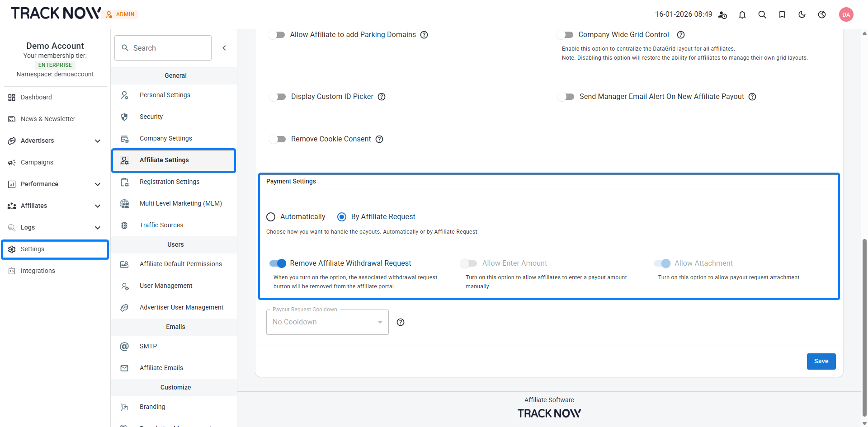Screen dimensions: 868x427
Task: Click help icon next to Payout Request Cooldown
Action: click(x=401, y=322)
